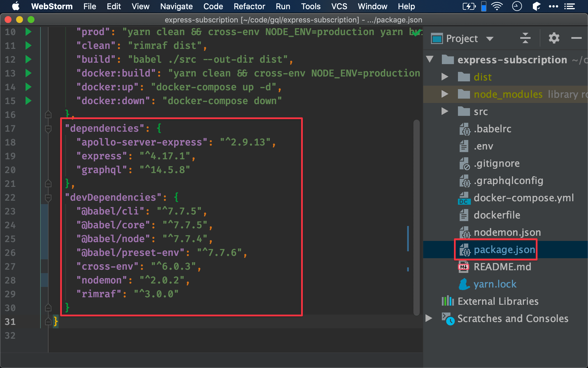
Task: Click the yarn.lock yarn icon
Action: tap(464, 284)
